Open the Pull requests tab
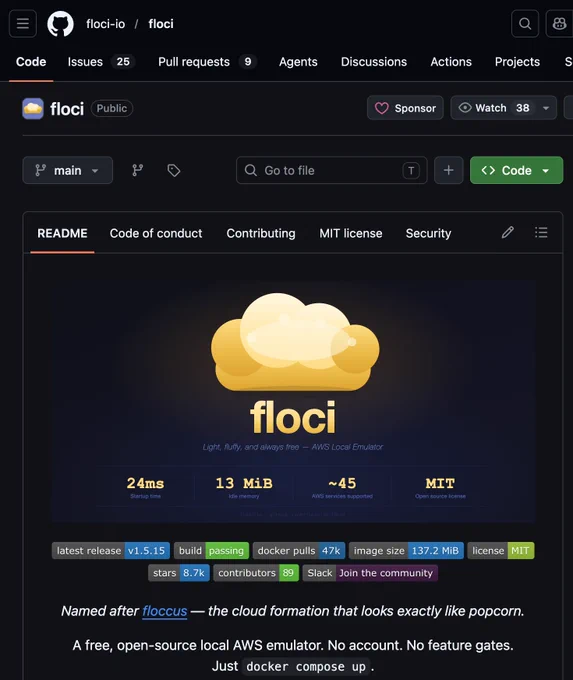Viewport: 573px width, 680px height. (207, 62)
